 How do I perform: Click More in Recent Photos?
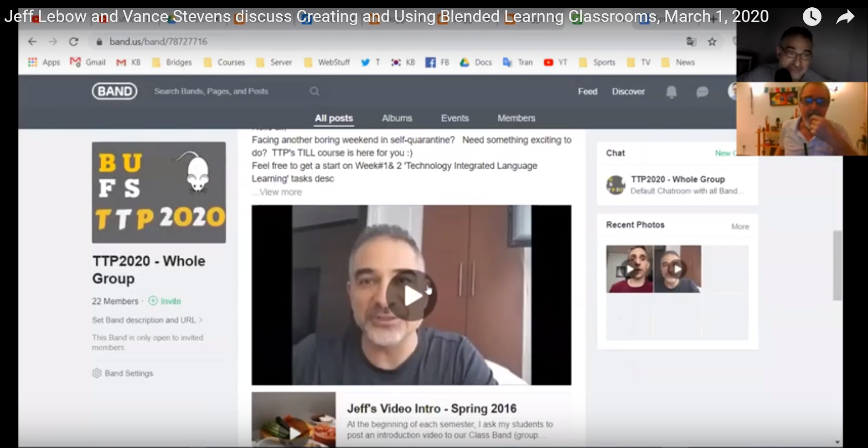coord(740,226)
